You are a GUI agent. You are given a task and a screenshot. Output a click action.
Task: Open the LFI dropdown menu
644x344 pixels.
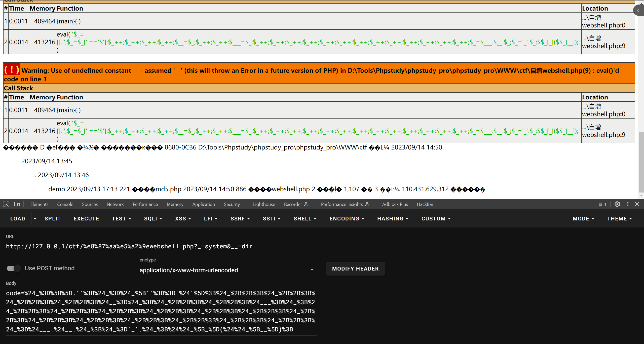pyautogui.click(x=211, y=219)
